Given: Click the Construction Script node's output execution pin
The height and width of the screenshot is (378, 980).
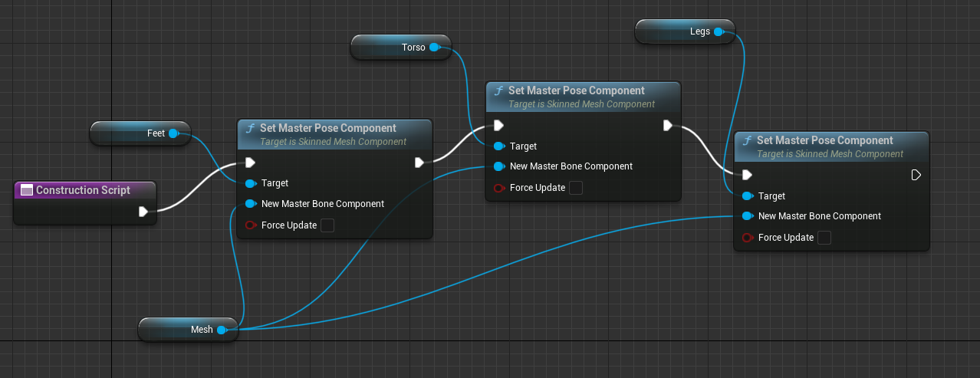Looking at the screenshot, I should [x=143, y=212].
